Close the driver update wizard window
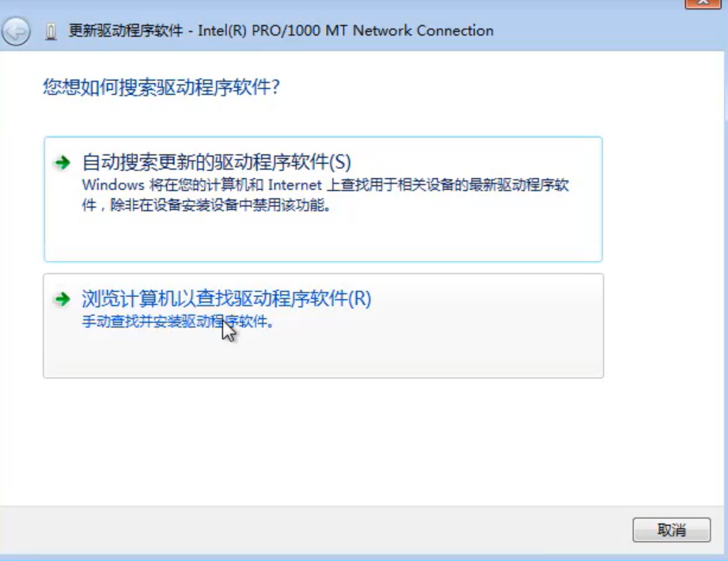 [x=703, y=5]
